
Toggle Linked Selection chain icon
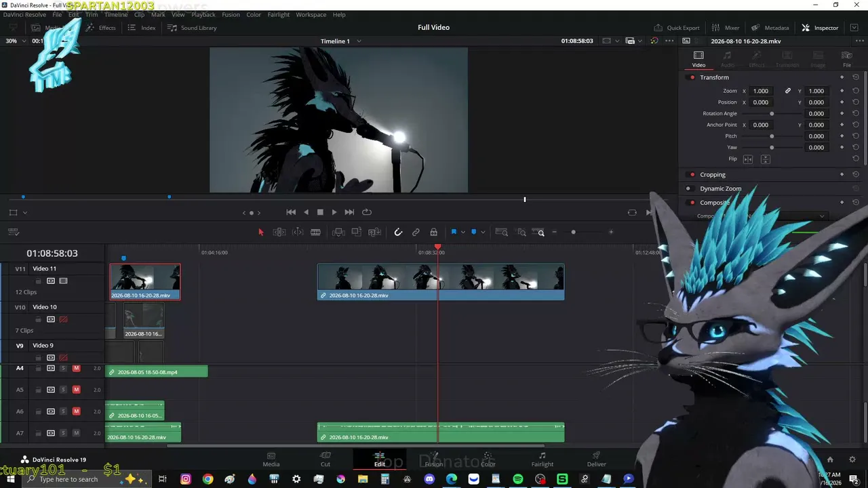click(416, 232)
